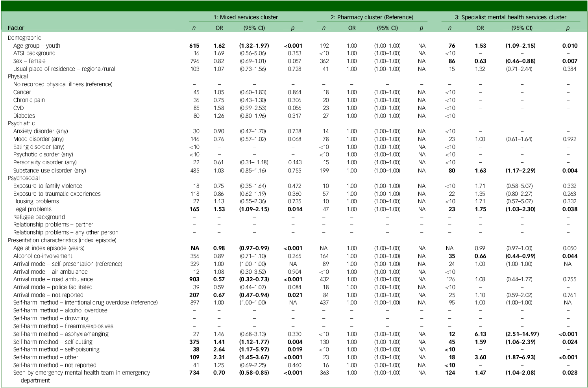Click the Exposure to family violence row
Screen dimensions: 588x388
[294, 186]
